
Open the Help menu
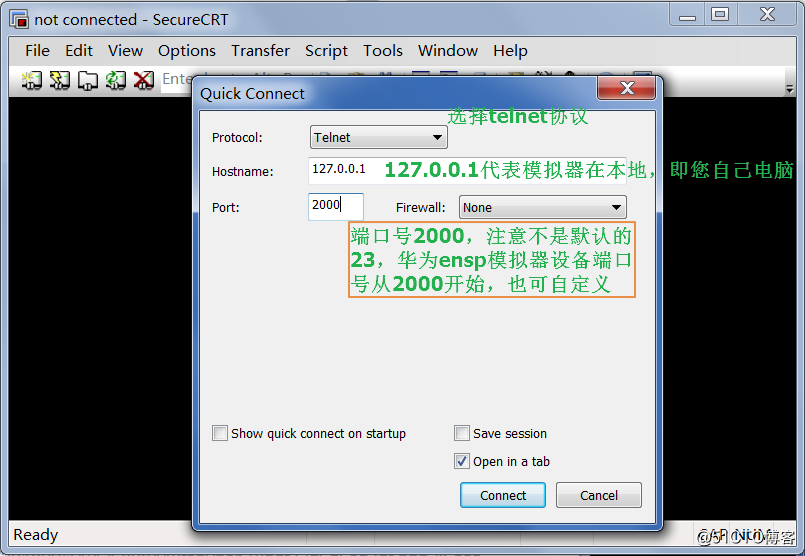(510, 51)
